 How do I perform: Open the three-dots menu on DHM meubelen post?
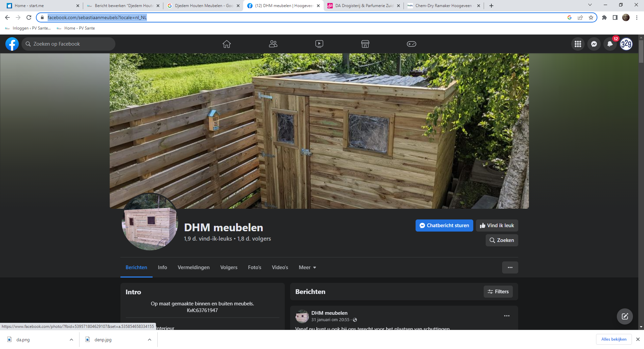click(506, 316)
